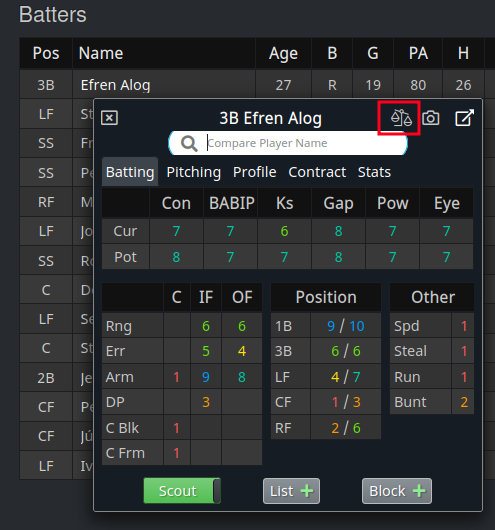
Task: Click the compare players scales icon
Action: pyautogui.click(x=401, y=118)
